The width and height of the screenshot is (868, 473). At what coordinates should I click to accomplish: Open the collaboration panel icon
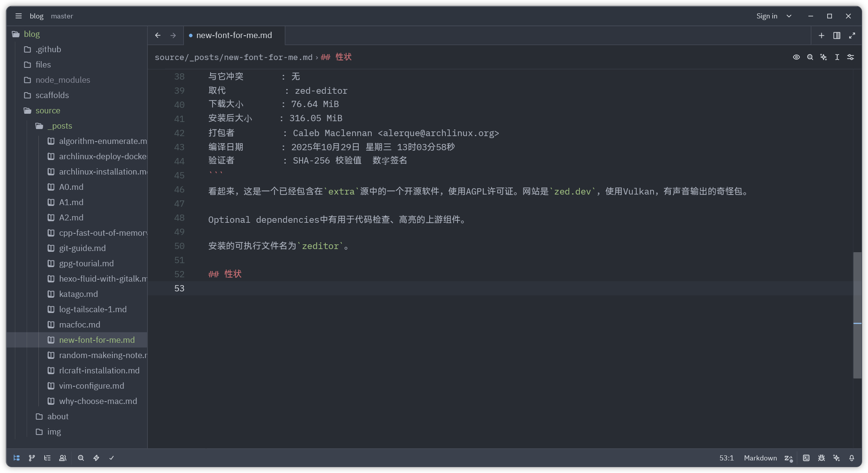pos(63,458)
